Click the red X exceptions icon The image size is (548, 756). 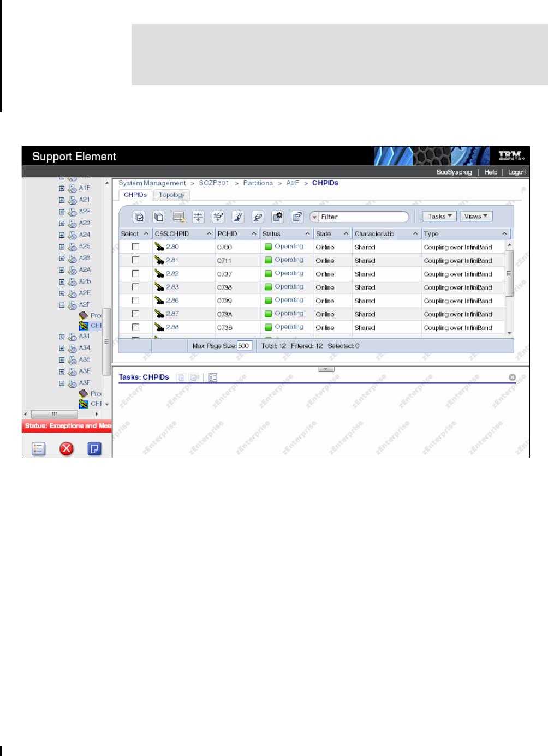[x=67, y=449]
